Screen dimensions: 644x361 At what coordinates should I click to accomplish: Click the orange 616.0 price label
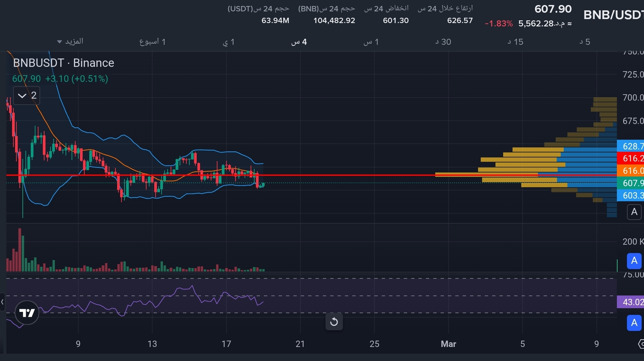point(630,171)
